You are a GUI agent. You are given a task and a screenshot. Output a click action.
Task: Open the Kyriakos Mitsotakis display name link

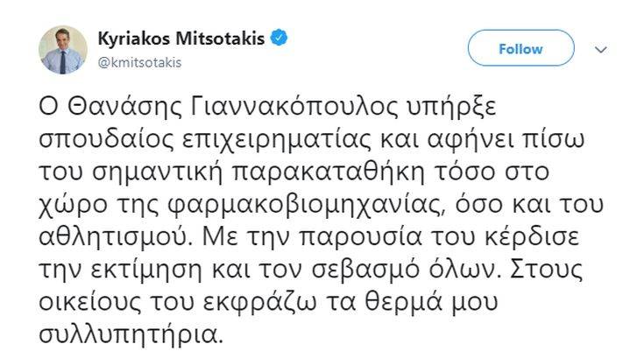point(182,39)
